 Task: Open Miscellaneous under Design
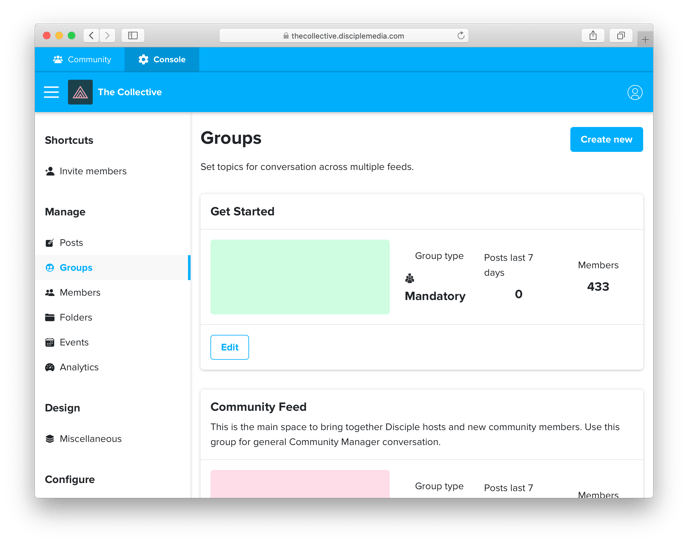pyautogui.click(x=112, y=439)
